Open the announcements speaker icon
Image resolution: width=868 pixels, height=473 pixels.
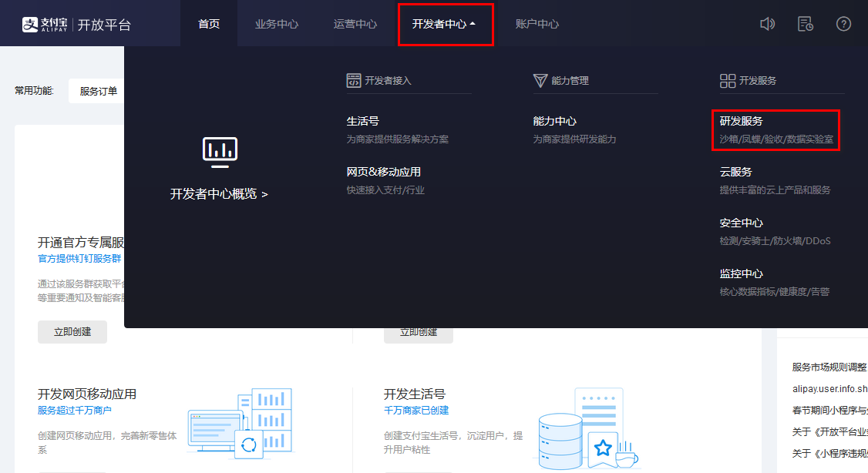[767, 24]
